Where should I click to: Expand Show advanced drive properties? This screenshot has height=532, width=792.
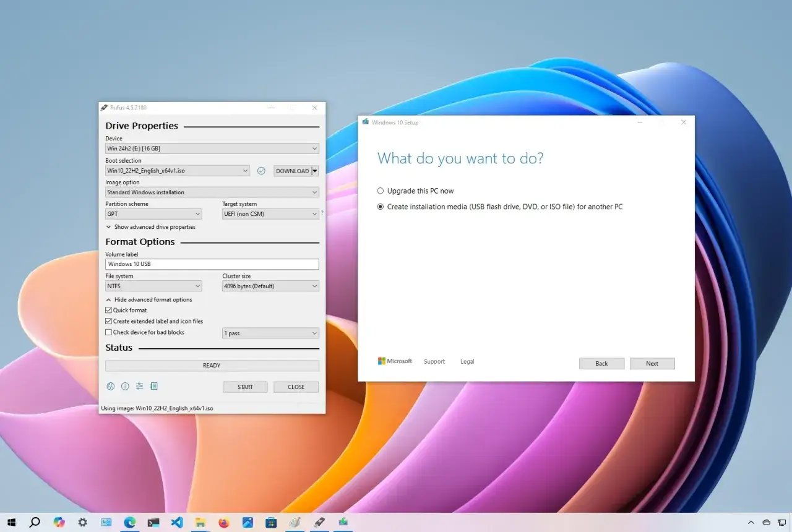click(x=151, y=227)
